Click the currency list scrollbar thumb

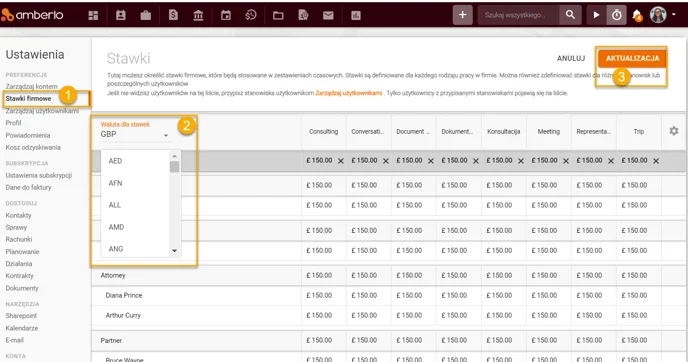click(x=175, y=167)
